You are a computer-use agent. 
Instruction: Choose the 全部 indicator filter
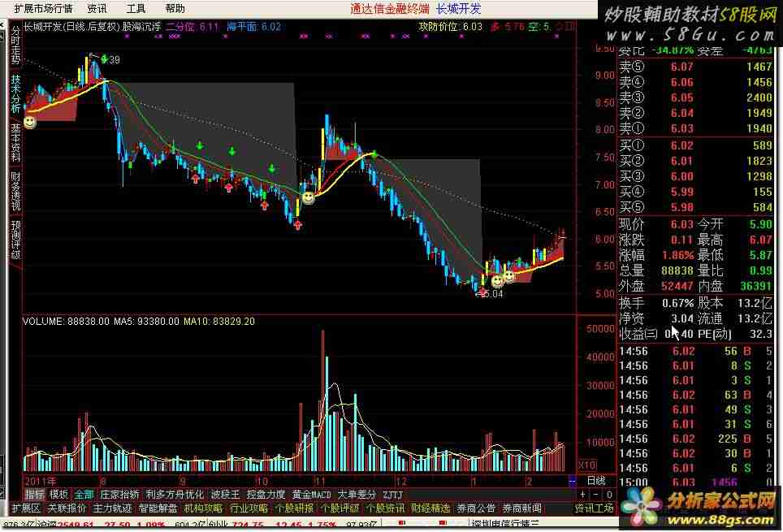(x=84, y=495)
